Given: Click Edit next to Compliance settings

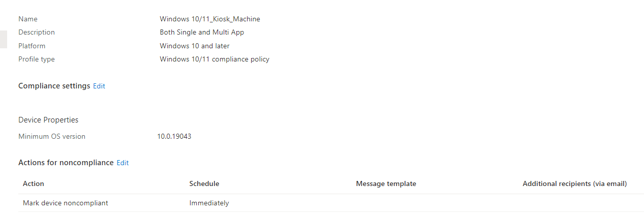Looking at the screenshot, I should (99, 86).
